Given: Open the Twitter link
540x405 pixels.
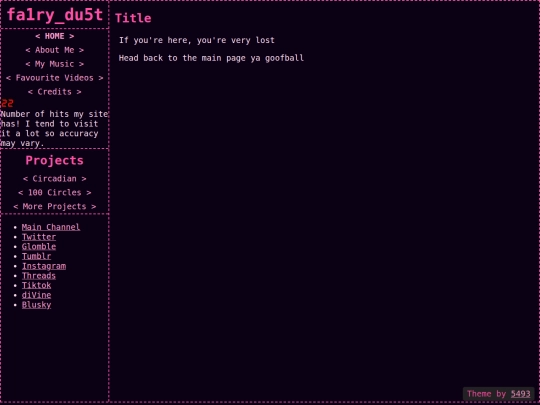Looking at the screenshot, I should (39, 237).
